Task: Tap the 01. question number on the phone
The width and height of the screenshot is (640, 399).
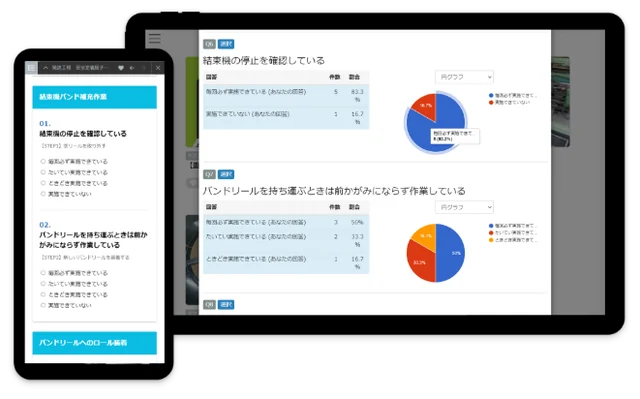Action: 45,124
